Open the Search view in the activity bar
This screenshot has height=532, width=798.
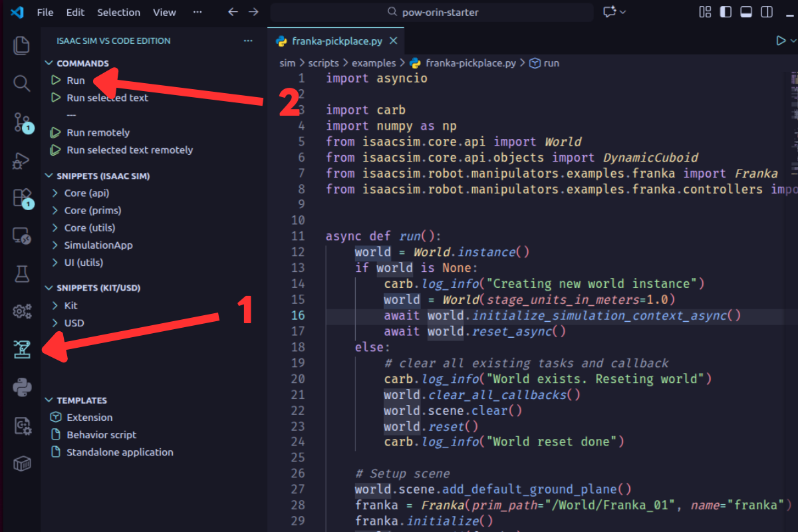point(21,84)
